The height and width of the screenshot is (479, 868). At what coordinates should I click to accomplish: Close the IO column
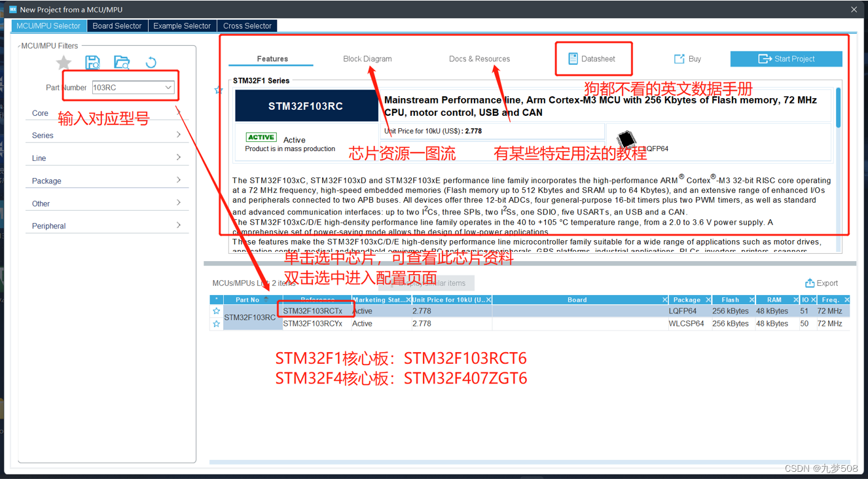(x=814, y=300)
